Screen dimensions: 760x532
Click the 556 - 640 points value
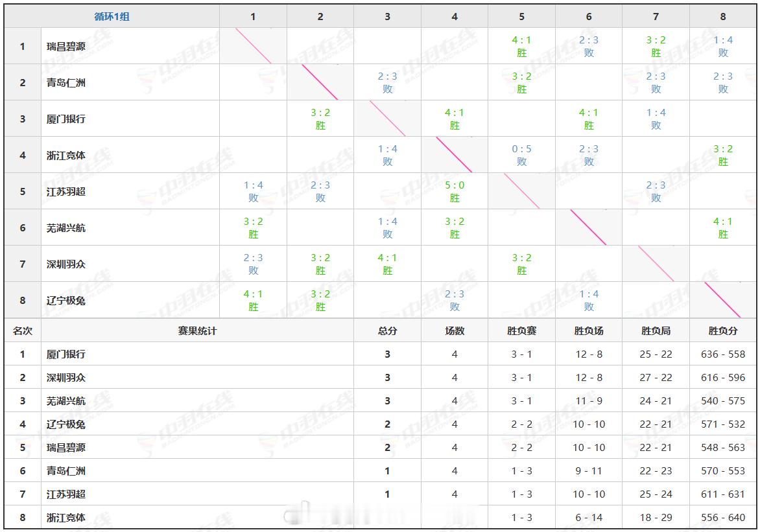pyautogui.click(x=722, y=518)
